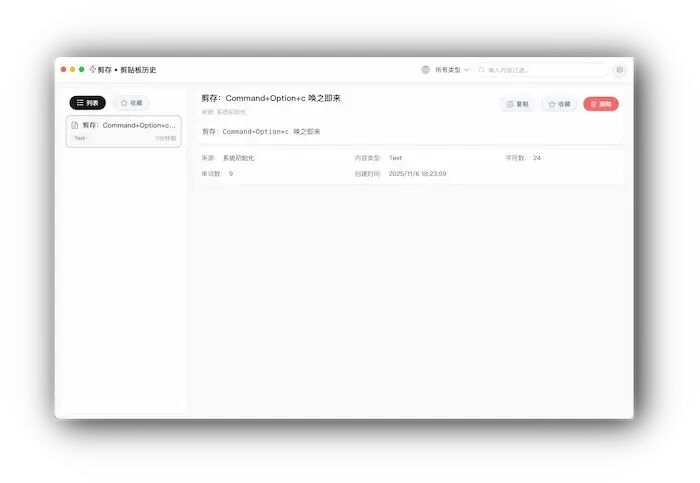
Task: Click the heading 剪存: Command+Option+c 唤之即来
Action: click(x=271, y=98)
